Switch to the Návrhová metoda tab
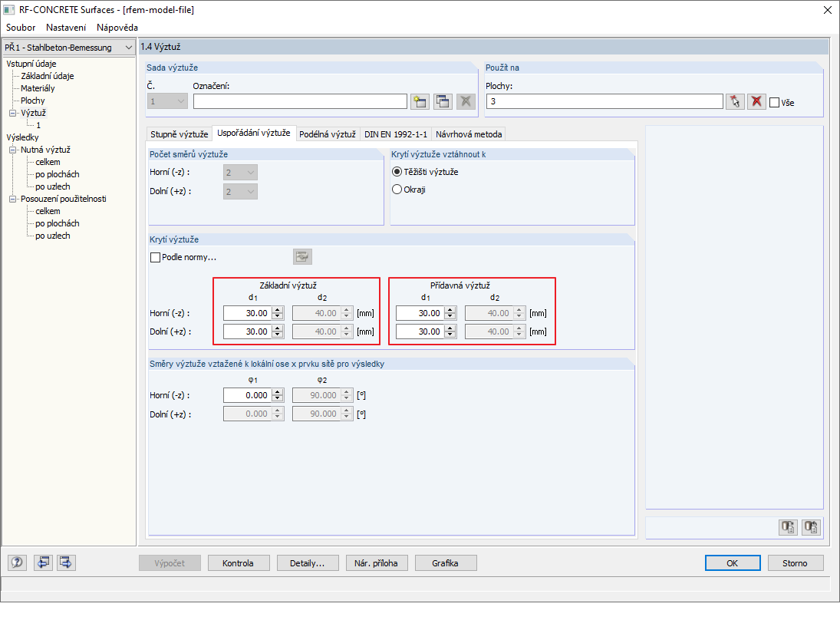Screen dimensions: 840x630 click(x=469, y=134)
